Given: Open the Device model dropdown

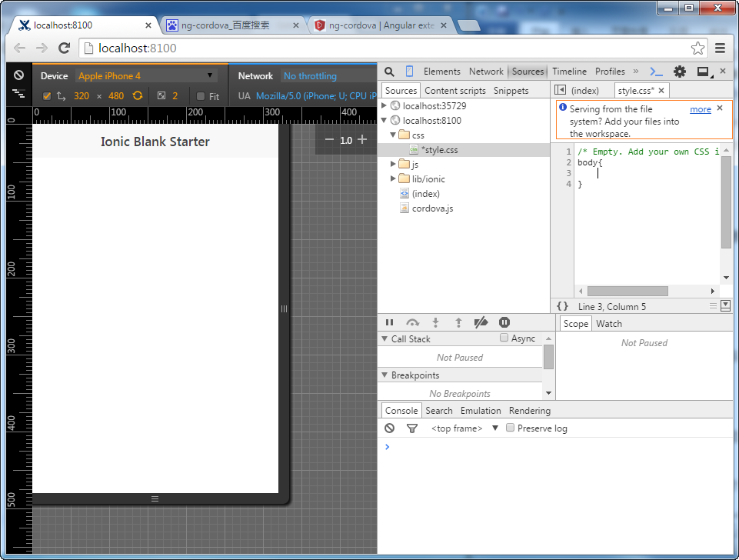Looking at the screenshot, I should [146, 76].
